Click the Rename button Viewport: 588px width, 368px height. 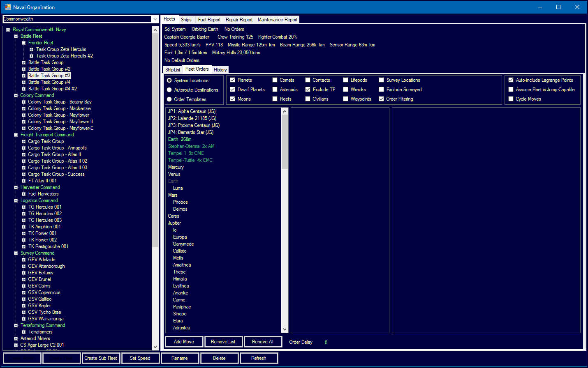tap(180, 358)
